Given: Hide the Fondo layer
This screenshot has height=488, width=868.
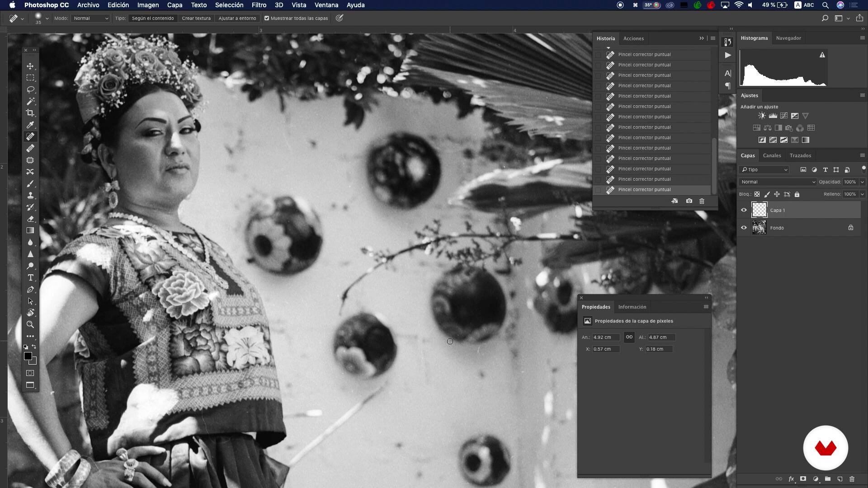Looking at the screenshot, I should [744, 228].
